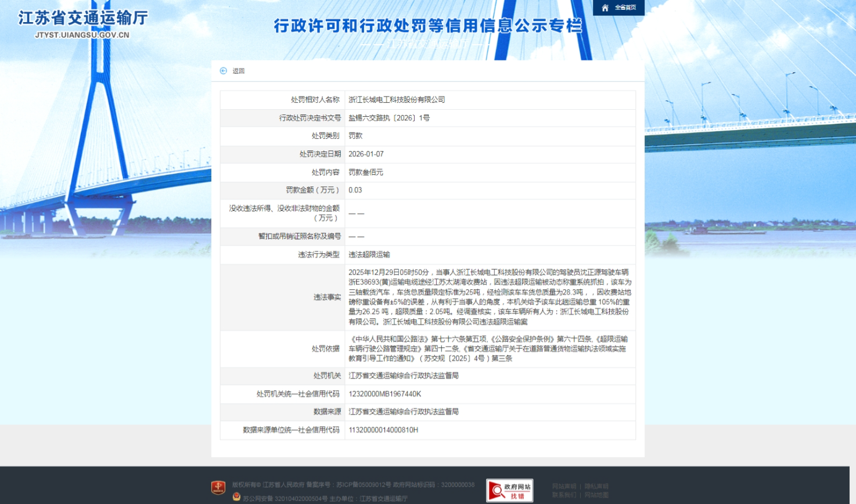This screenshot has width=856, height=504.
Task: Click the back arrow circle icon
Action: click(224, 71)
